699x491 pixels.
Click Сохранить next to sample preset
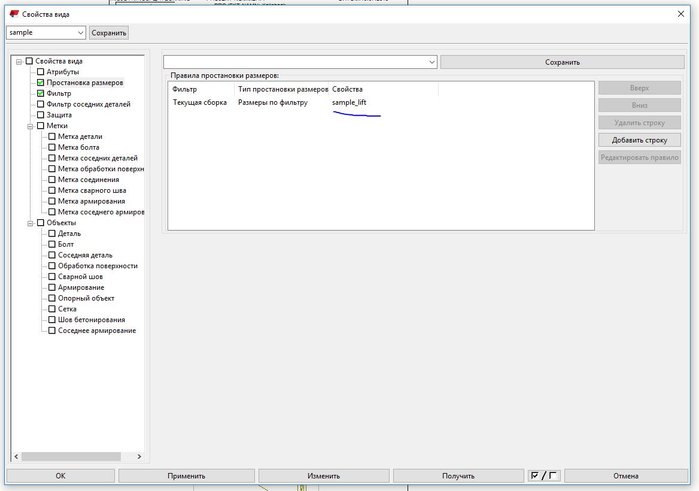[x=109, y=33]
